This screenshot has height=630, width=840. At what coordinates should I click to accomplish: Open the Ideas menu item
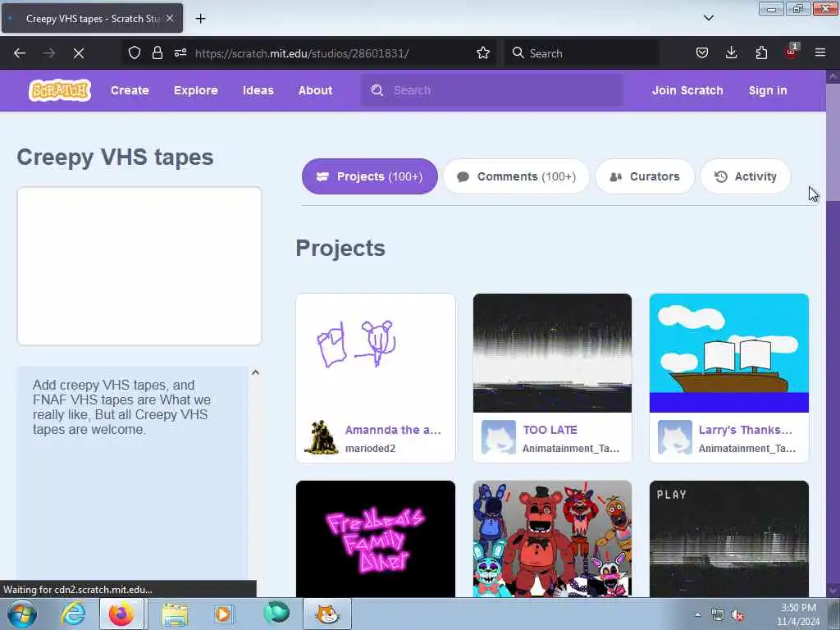258,90
